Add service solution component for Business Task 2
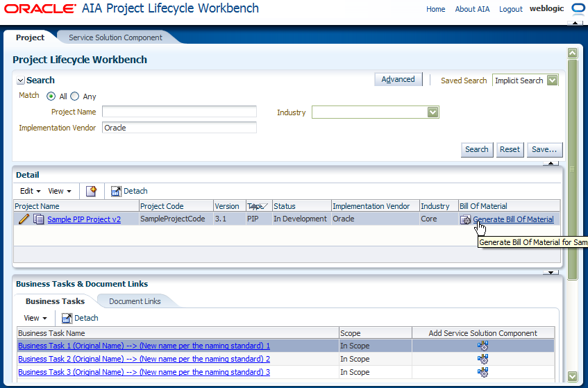The height and width of the screenshot is (388, 588). pos(483,359)
